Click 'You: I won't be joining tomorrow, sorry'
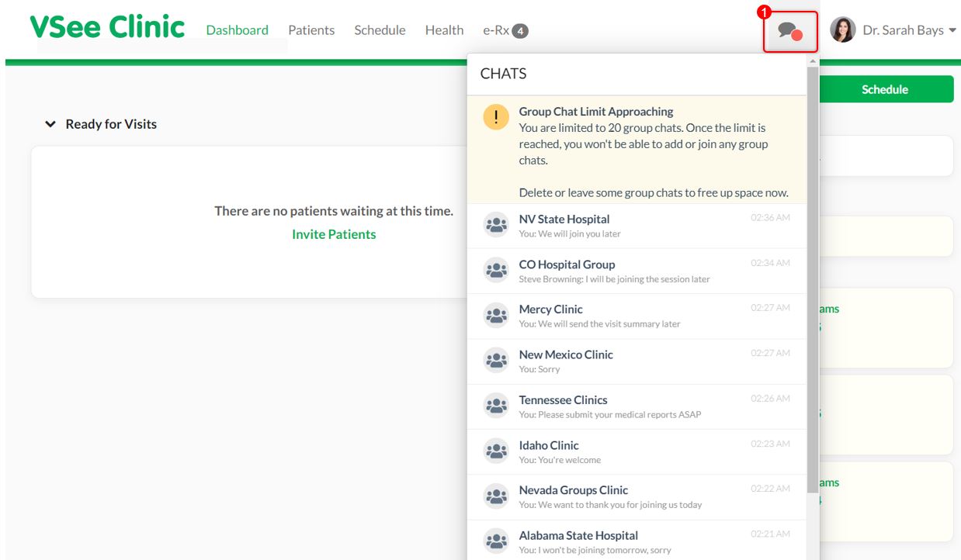The height and width of the screenshot is (560, 961). pos(595,551)
